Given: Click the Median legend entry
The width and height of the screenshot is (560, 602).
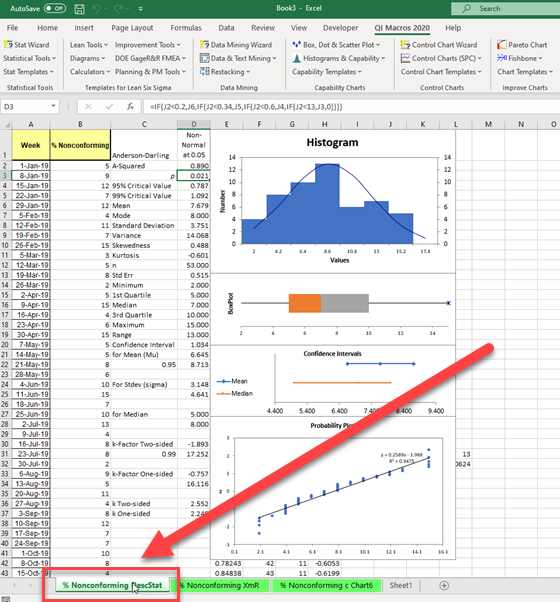Looking at the screenshot, I should tap(235, 394).
